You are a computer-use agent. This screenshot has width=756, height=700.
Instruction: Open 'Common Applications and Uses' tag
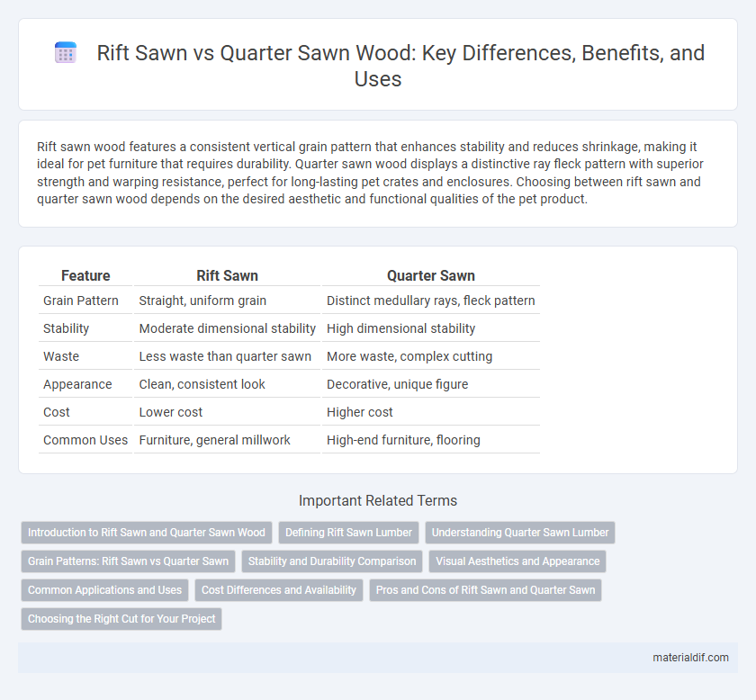pos(104,590)
